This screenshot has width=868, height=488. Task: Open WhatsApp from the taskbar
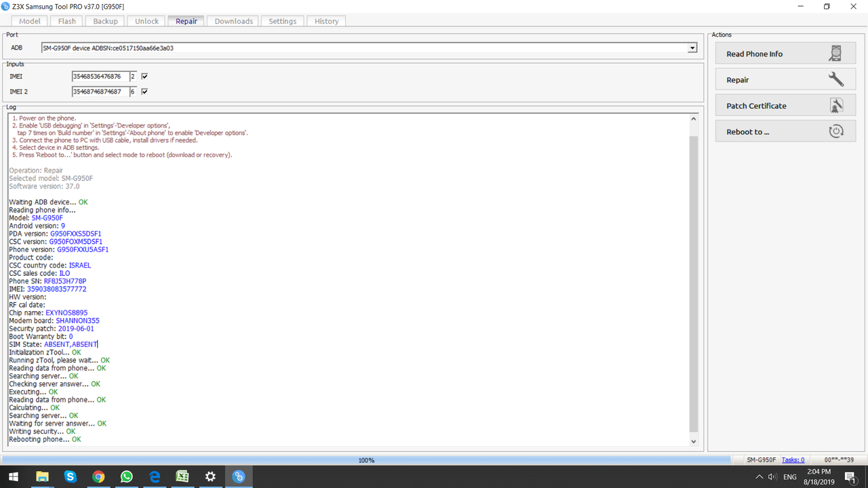click(x=126, y=476)
